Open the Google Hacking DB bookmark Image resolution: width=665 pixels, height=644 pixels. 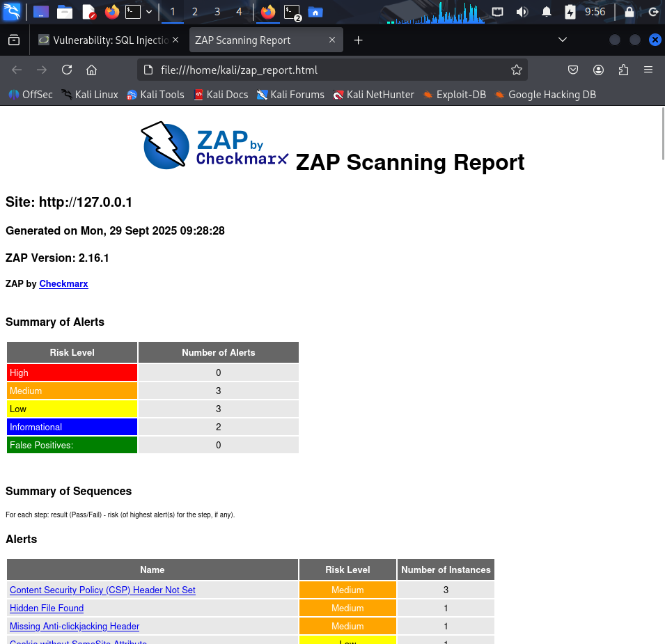(x=545, y=95)
